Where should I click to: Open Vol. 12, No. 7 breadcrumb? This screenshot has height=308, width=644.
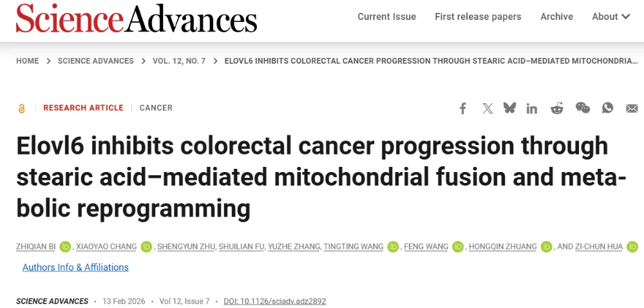click(179, 61)
